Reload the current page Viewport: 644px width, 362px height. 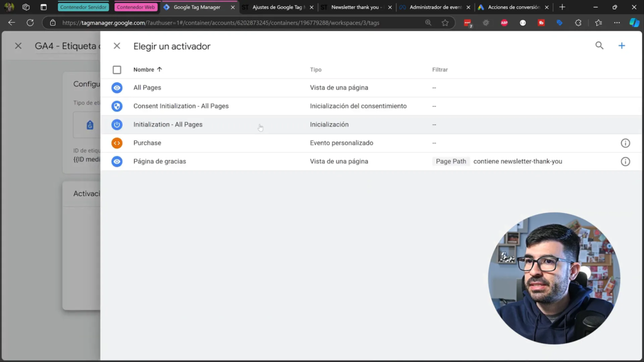[30, 23]
